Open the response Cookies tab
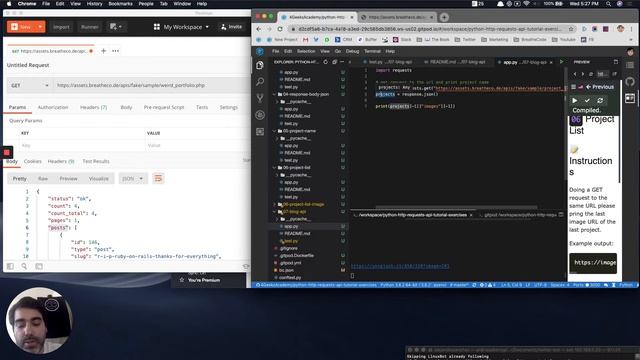 [x=33, y=161]
